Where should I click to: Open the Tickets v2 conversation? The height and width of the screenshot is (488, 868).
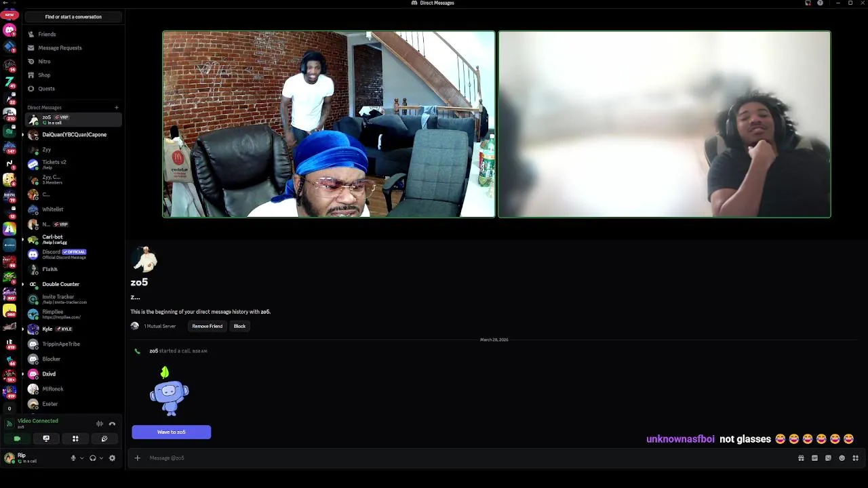(x=73, y=164)
